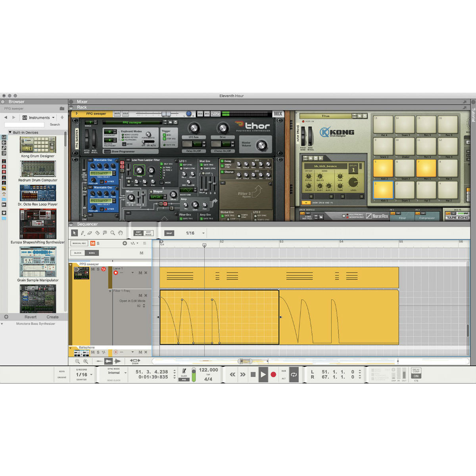Select the Pencil tool in the sequencer toolbar

point(83,233)
